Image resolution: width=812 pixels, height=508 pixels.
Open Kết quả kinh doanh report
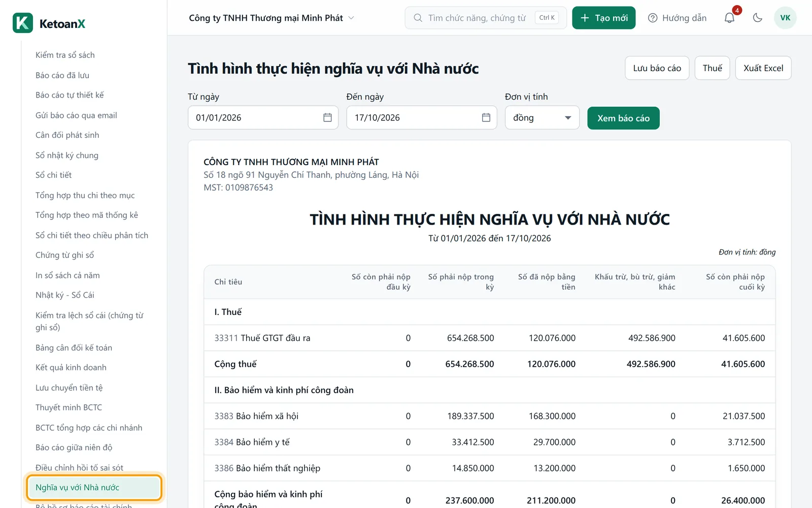pyautogui.click(x=71, y=368)
